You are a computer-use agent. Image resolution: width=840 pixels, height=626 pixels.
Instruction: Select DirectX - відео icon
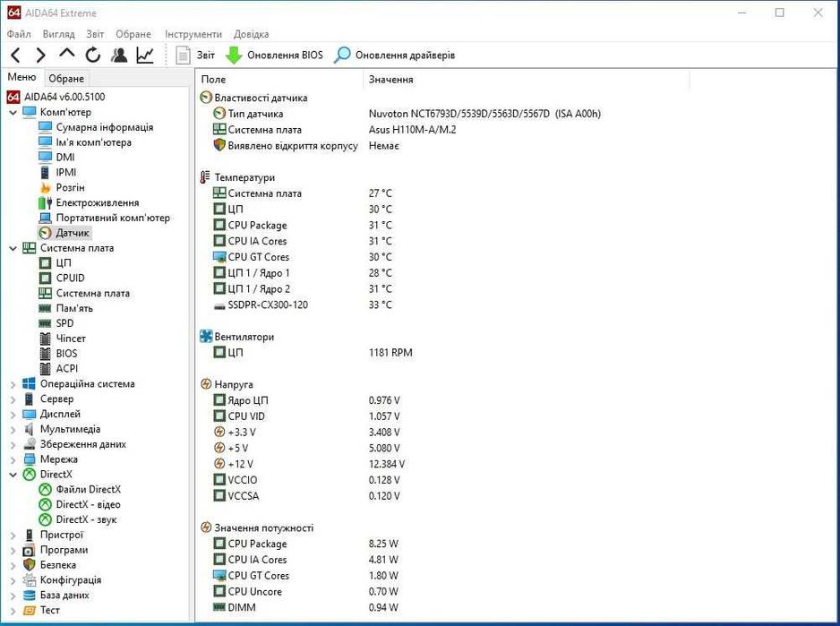[46, 504]
